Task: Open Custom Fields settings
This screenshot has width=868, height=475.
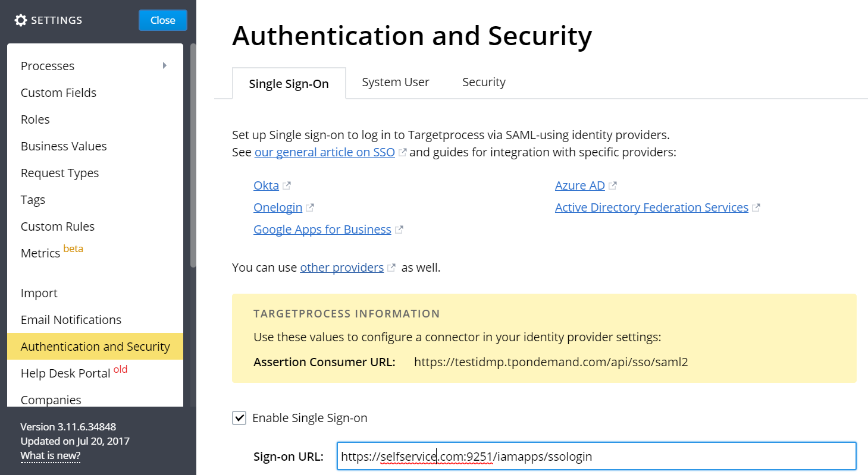Action: (x=58, y=93)
